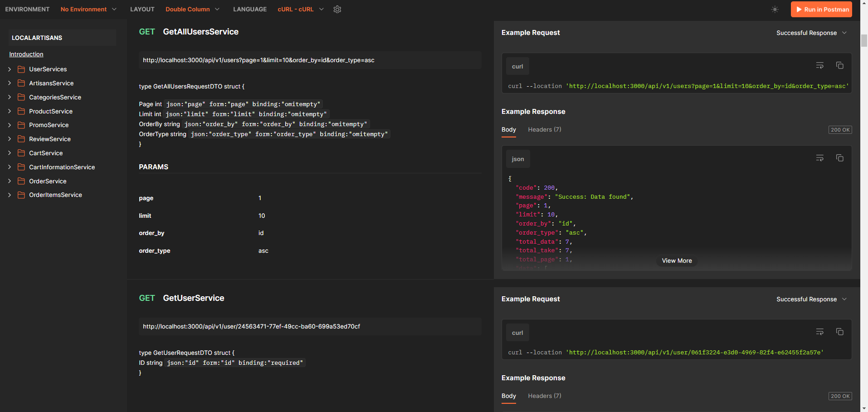Click the scrollbar down arrow
This screenshot has width=868, height=412.
(x=864, y=408)
